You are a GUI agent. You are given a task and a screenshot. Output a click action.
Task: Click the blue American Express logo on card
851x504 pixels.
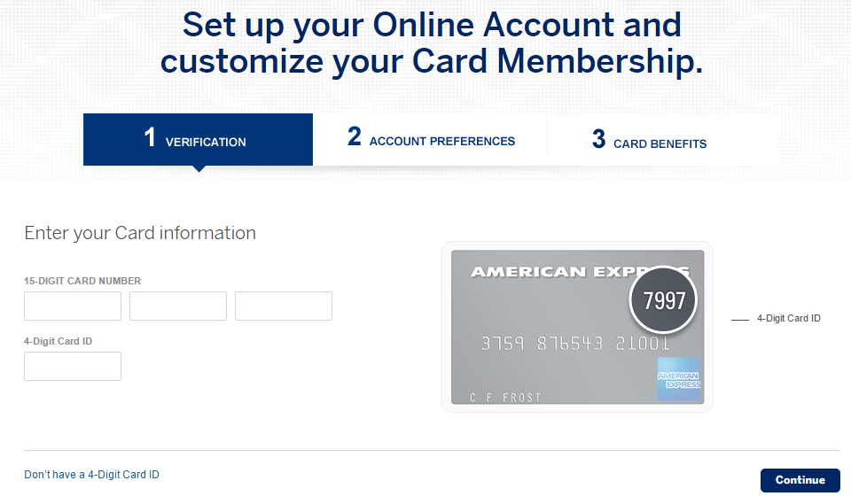point(679,378)
